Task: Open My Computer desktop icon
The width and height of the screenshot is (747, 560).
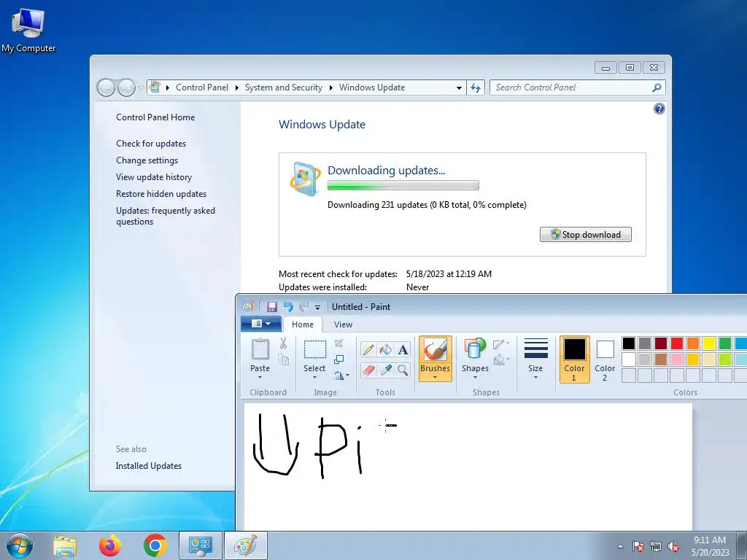Action: 28,29
